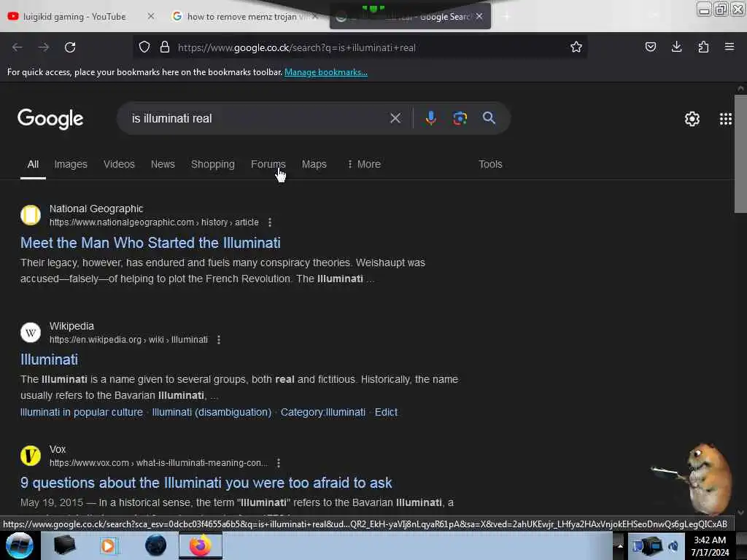Open Illuminati (disambiguation) sublink
The image size is (747, 560).
(x=212, y=413)
